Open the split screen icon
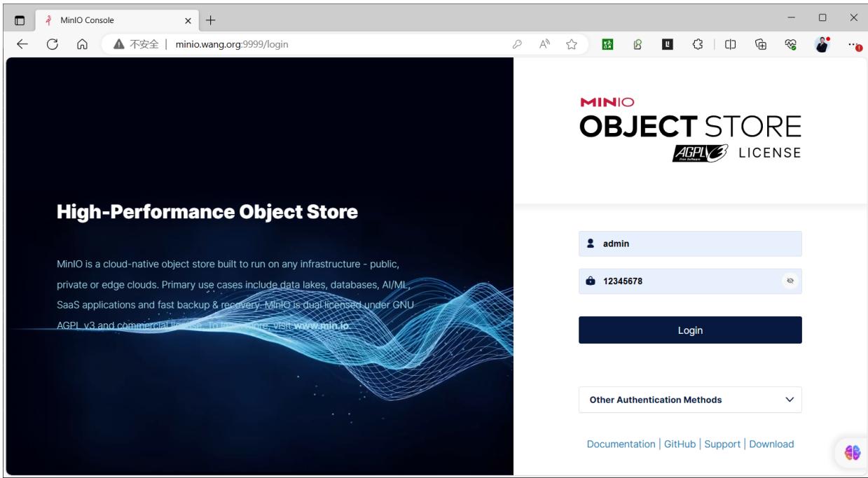Screen dimensions: 868x478 pos(730,45)
